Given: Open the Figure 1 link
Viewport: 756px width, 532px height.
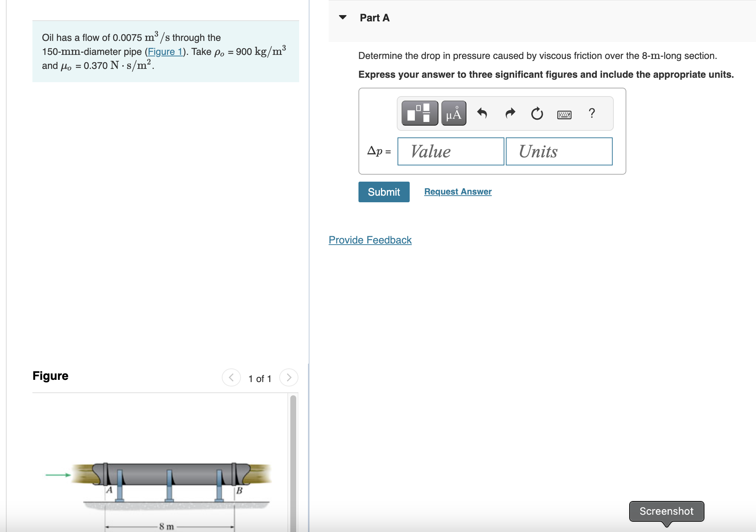Looking at the screenshot, I should pos(165,52).
